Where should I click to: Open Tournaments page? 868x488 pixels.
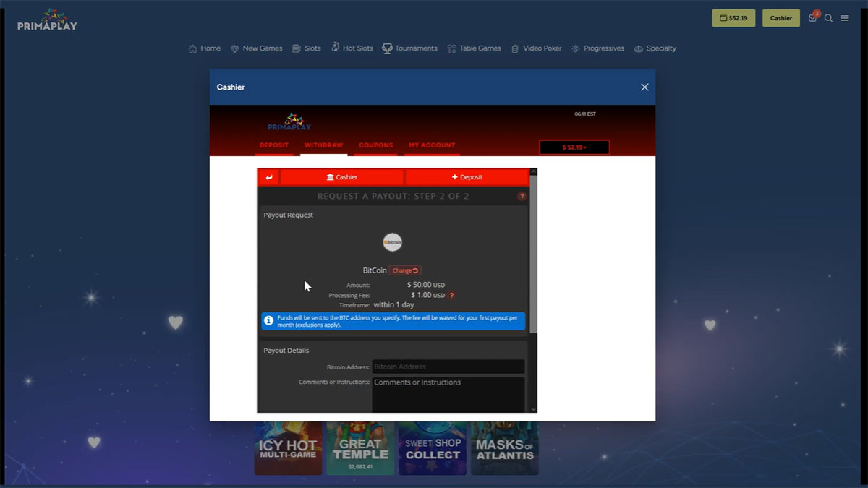(409, 48)
